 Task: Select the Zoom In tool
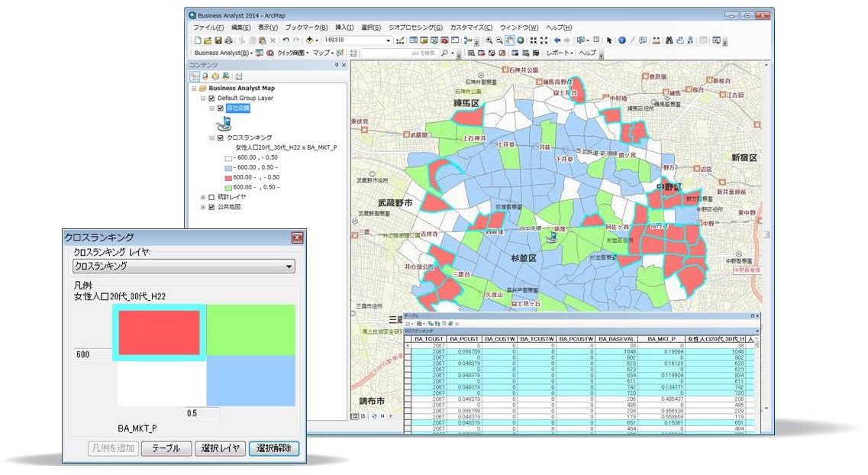pyautogui.click(x=489, y=40)
